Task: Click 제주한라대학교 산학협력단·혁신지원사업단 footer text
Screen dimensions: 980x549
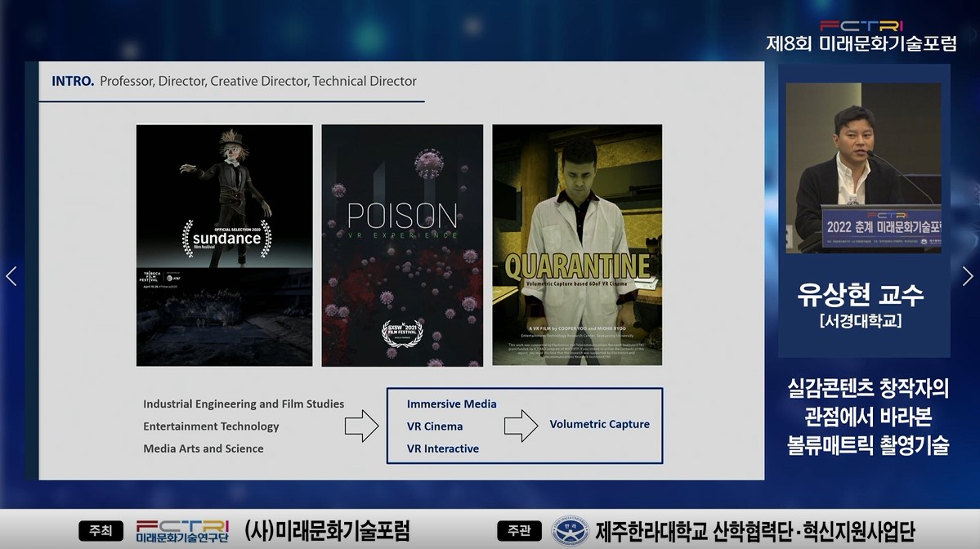Action: click(755, 532)
